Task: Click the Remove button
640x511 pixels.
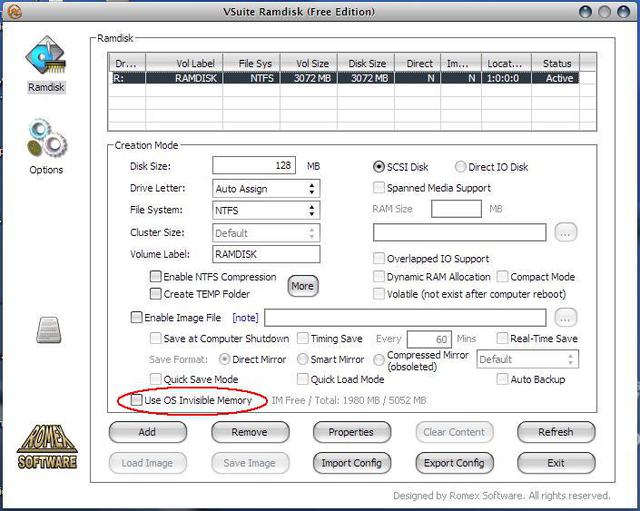Action: (x=250, y=432)
